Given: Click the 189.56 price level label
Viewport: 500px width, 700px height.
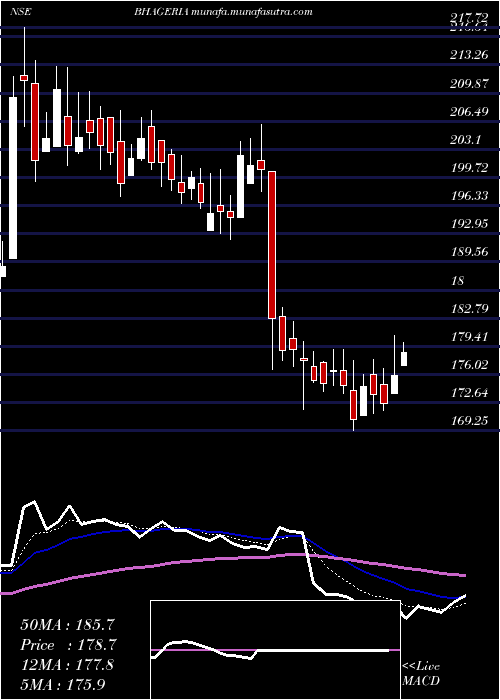Looking at the screenshot, I should 469,252.
